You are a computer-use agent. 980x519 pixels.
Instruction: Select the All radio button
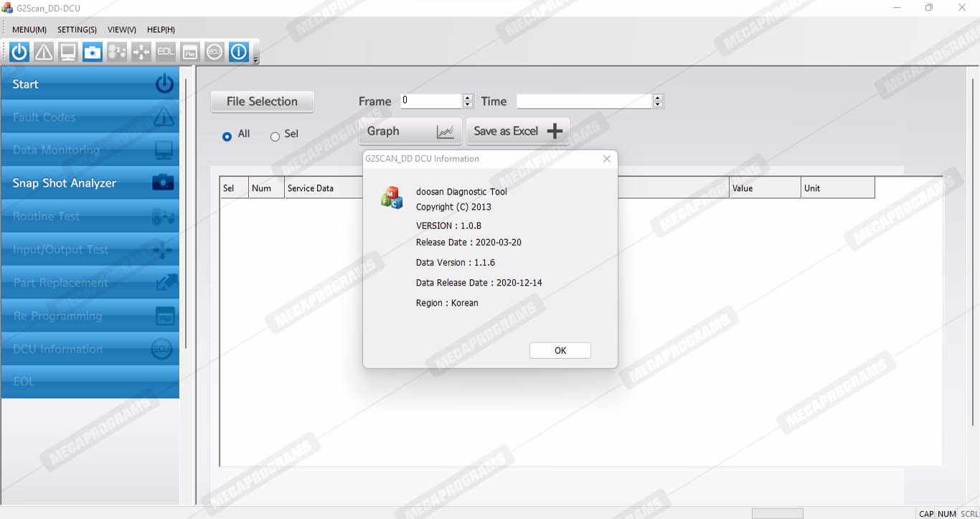point(227,136)
